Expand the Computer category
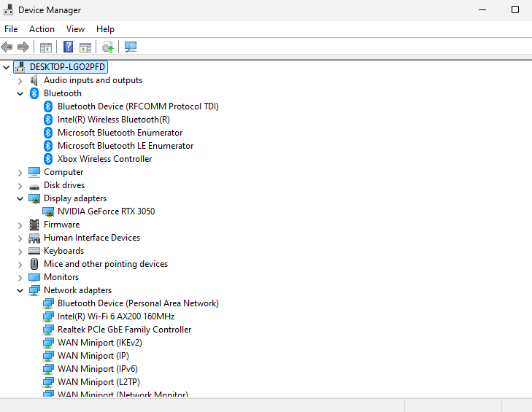Screen dimensions: 532x412 click(20, 173)
